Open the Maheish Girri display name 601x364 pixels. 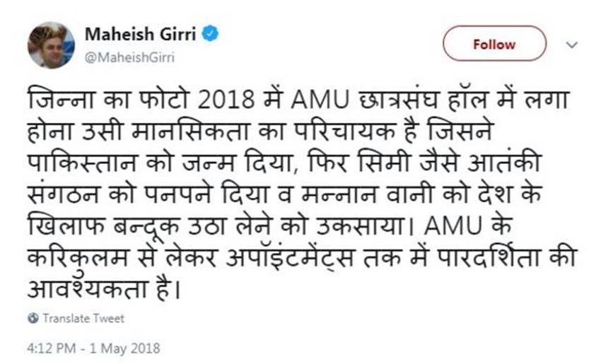(141, 34)
